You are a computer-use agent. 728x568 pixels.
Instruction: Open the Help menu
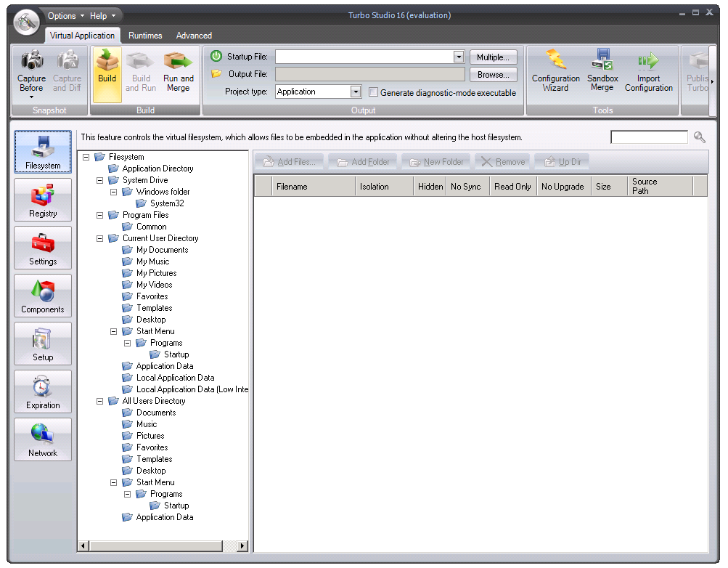(x=102, y=16)
